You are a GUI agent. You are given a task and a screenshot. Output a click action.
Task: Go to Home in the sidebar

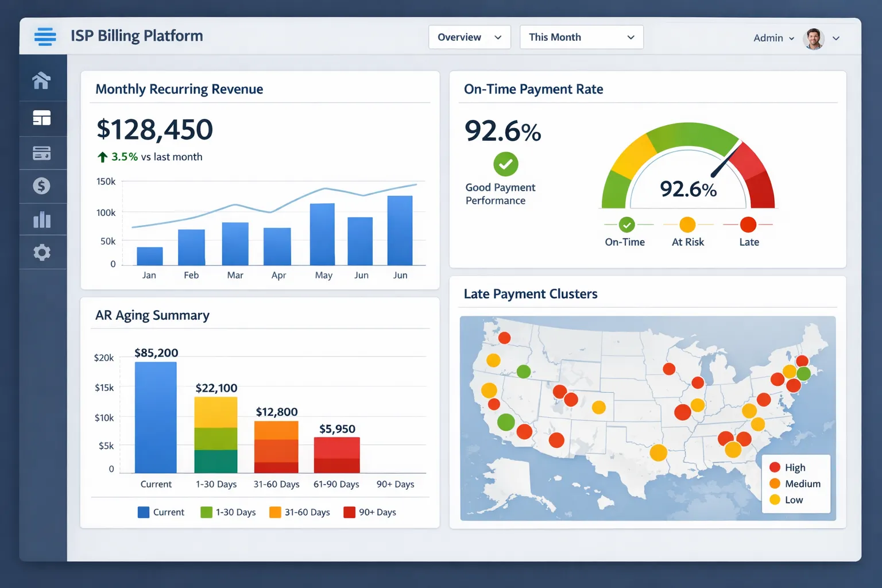pos(41,80)
